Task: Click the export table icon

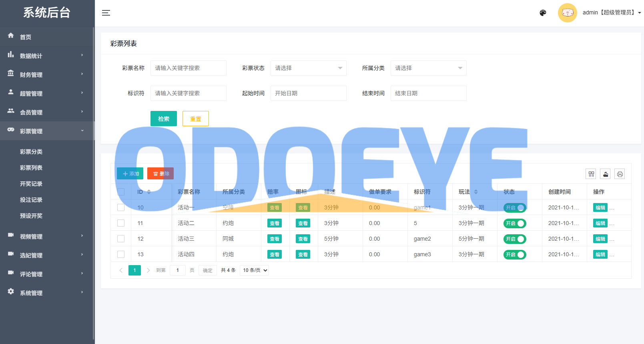Action: pos(605,174)
